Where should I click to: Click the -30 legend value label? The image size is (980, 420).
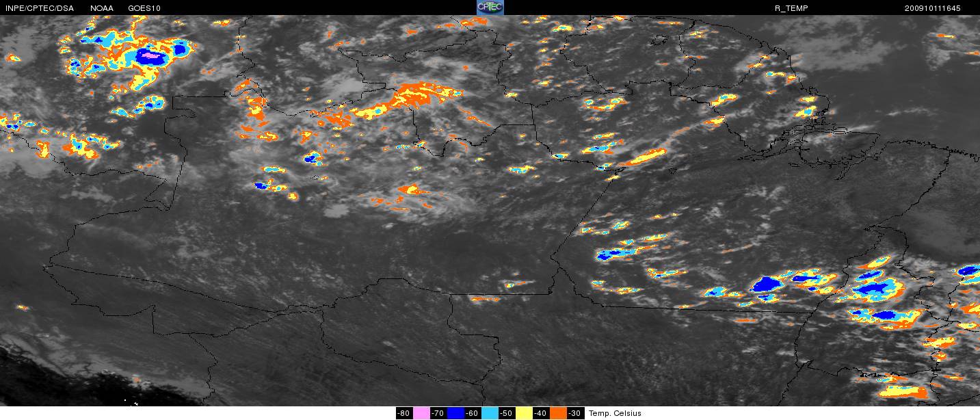[576, 413]
